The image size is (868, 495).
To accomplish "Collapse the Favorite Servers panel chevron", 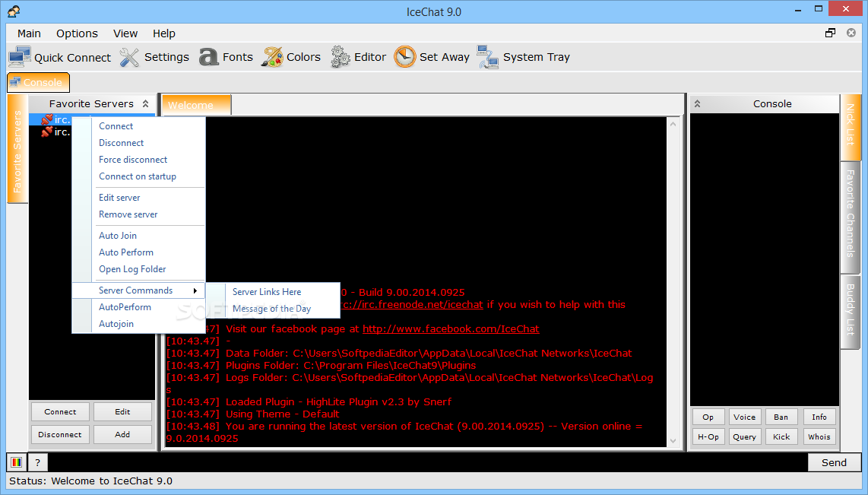I will (146, 103).
